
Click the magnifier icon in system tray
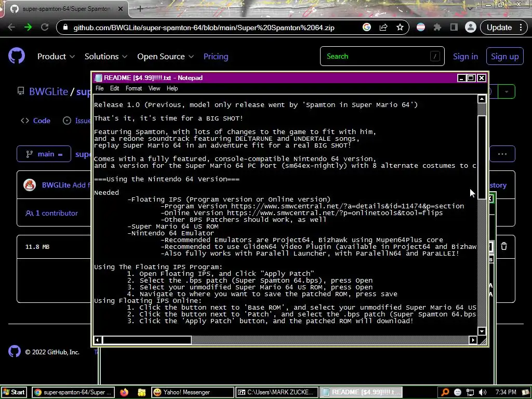pyautogui.click(x=445, y=392)
